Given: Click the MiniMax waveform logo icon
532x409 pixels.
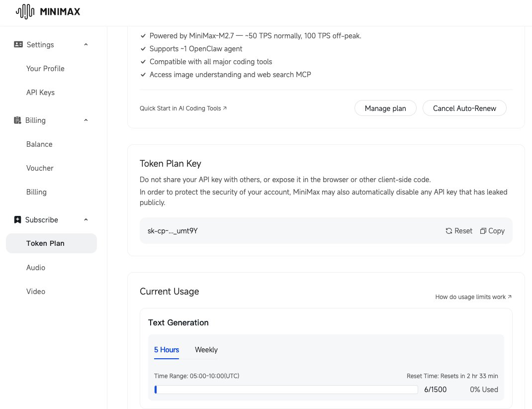Looking at the screenshot, I should click(x=25, y=11).
